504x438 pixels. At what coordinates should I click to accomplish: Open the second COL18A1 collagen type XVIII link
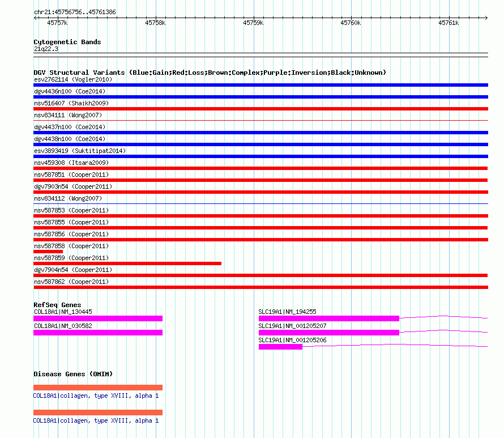click(x=96, y=420)
